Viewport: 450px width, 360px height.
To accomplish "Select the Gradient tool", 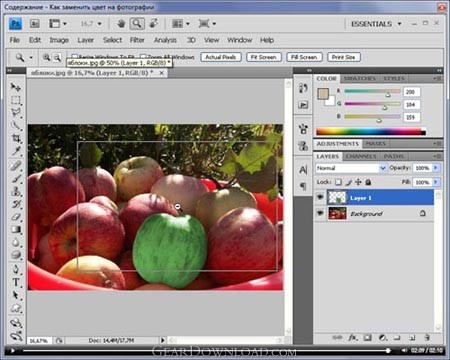I will (16, 230).
